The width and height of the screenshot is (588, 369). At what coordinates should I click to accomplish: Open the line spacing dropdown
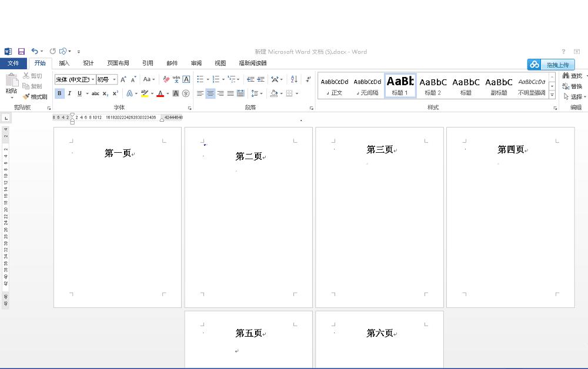coord(257,93)
